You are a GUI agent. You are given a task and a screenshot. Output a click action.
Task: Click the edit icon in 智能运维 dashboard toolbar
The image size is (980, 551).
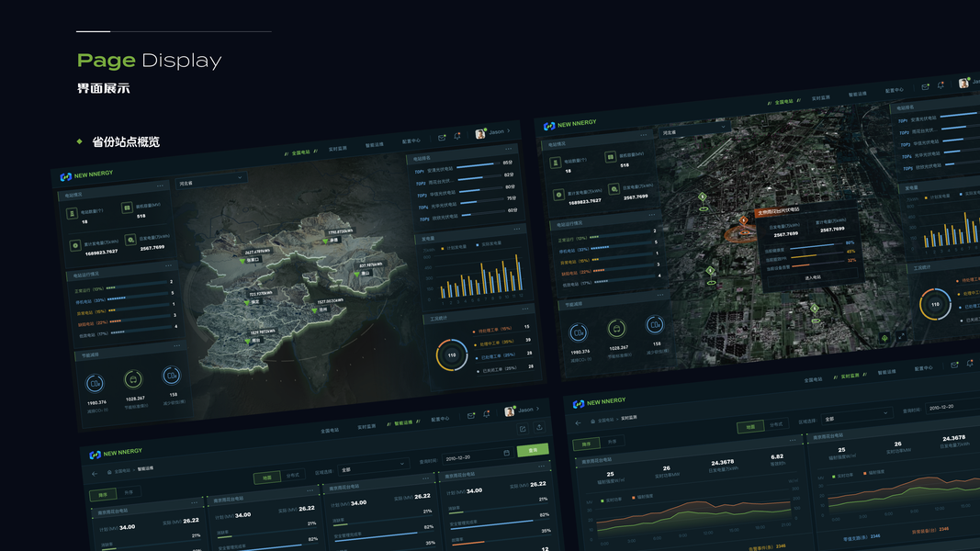[x=523, y=429]
